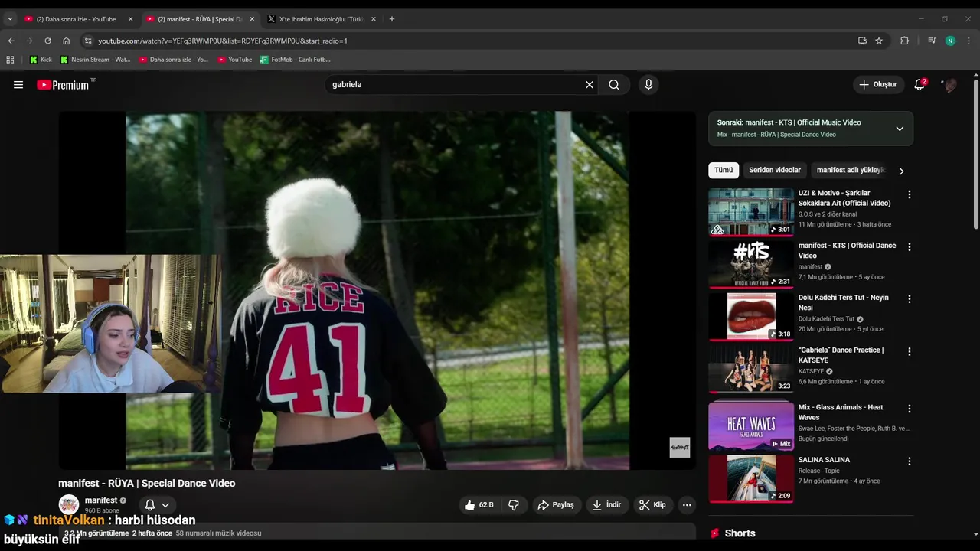The width and height of the screenshot is (980, 551).
Task: Open the apps grid in bookmarks bar
Action: (x=10, y=60)
